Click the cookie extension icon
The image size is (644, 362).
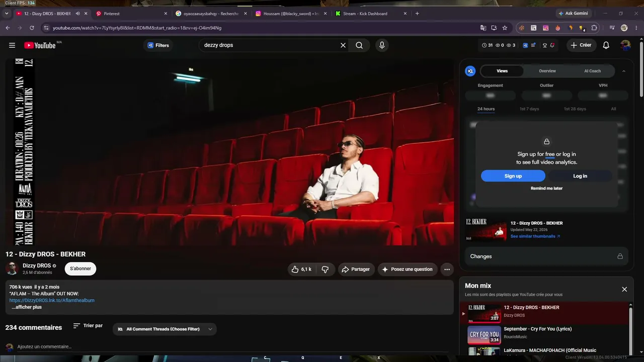click(x=522, y=28)
